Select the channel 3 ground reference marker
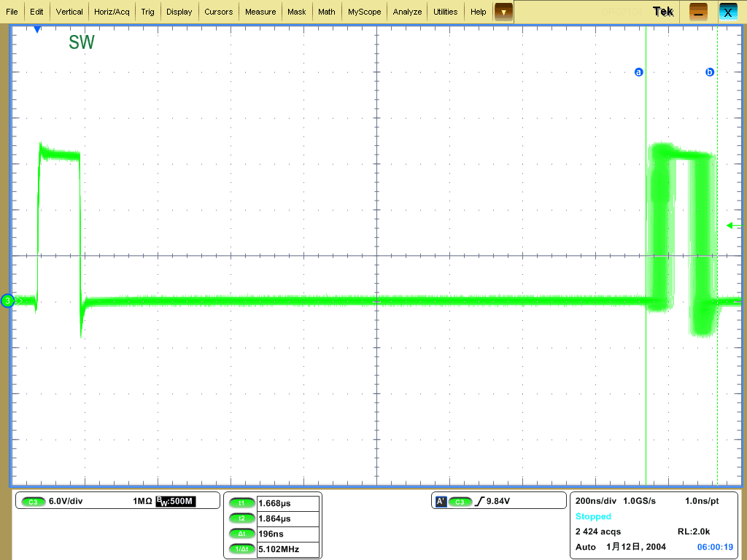The height and width of the screenshot is (560, 747). pos(7,301)
